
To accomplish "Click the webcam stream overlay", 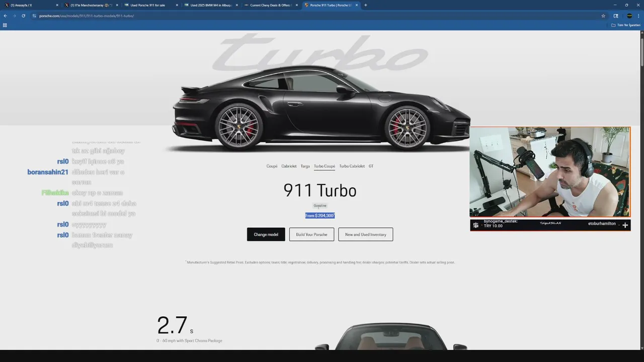I will click(x=550, y=172).
